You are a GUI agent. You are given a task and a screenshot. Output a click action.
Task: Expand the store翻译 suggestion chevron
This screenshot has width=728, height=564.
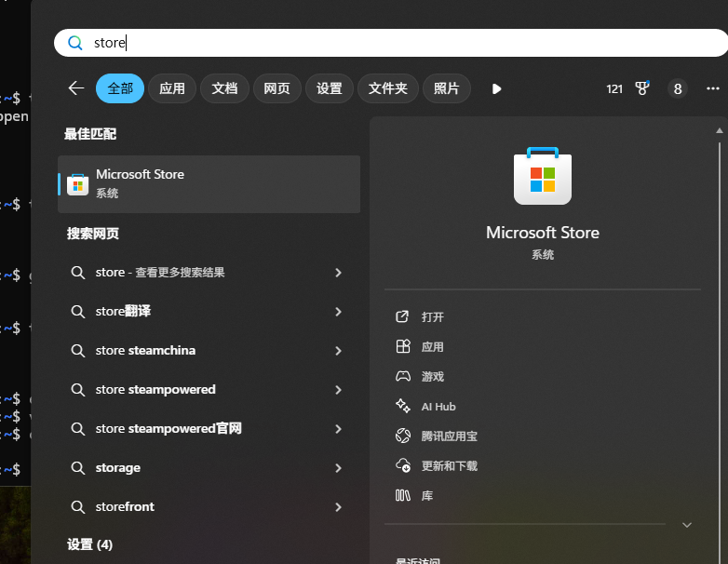point(339,312)
